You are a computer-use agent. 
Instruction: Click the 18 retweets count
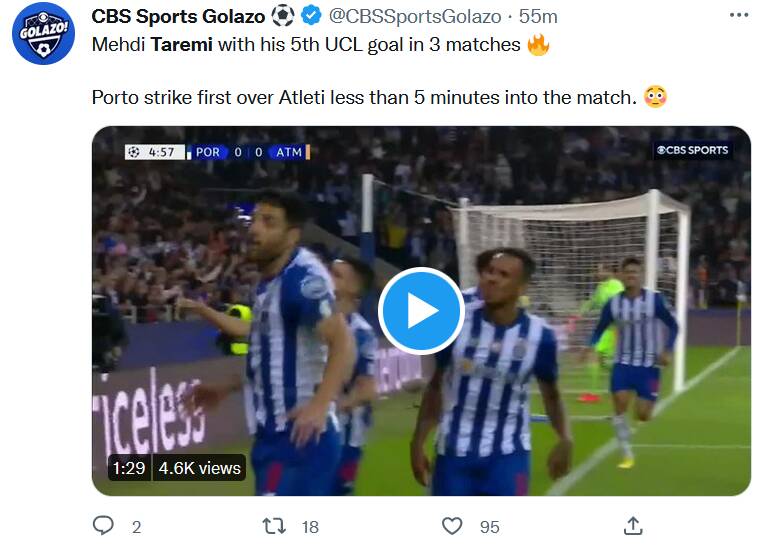pos(310,525)
